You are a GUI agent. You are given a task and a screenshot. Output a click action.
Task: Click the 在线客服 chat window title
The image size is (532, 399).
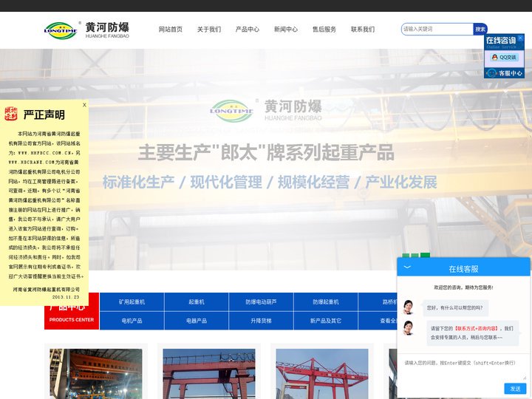coord(463,269)
